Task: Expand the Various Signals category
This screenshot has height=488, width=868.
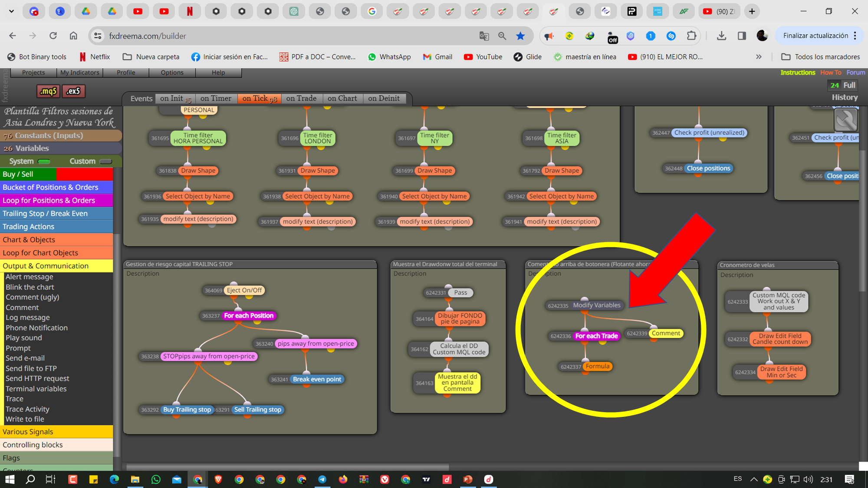Action: (56, 432)
